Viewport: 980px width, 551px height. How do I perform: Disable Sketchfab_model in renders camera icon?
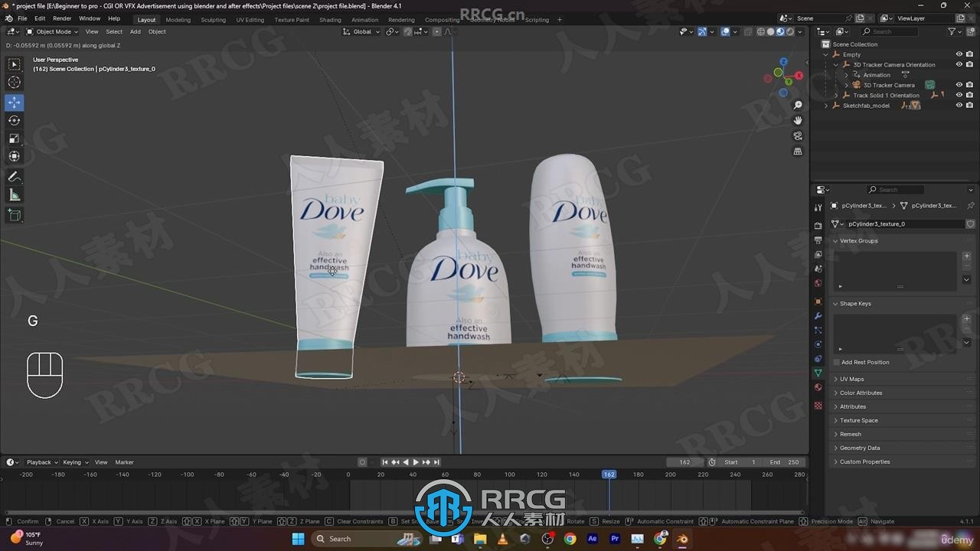click(969, 106)
